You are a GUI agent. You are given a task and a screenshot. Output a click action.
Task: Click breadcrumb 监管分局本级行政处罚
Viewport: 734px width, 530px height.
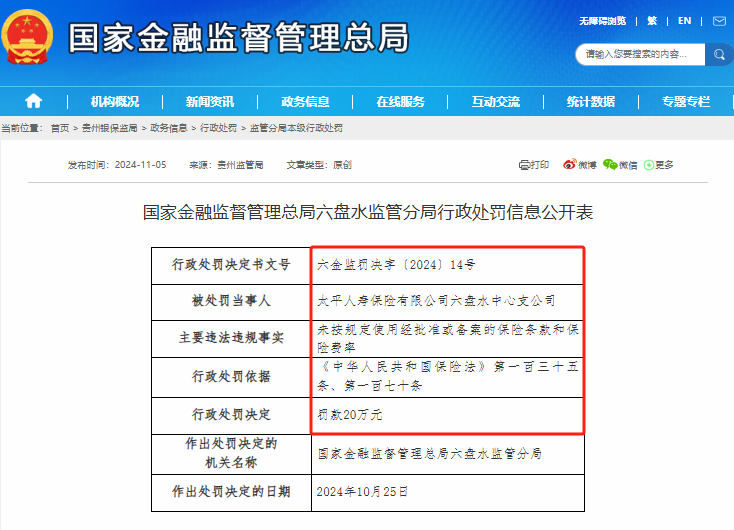296,128
